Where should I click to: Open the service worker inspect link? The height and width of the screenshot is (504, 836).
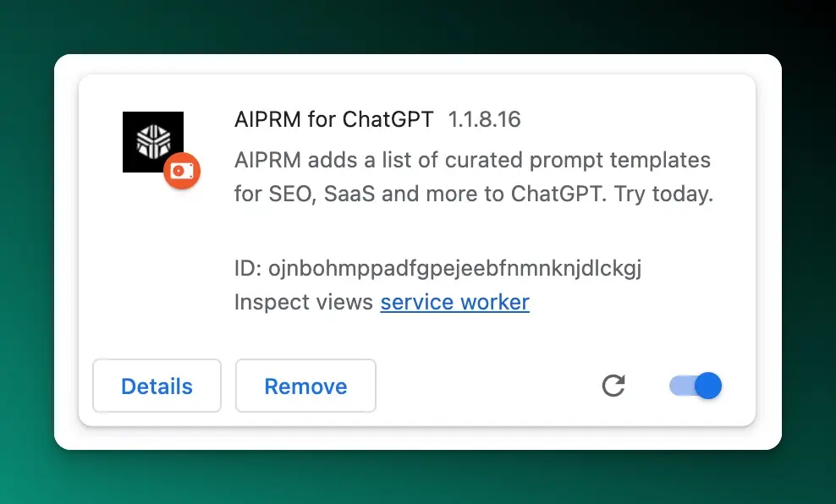[454, 302]
